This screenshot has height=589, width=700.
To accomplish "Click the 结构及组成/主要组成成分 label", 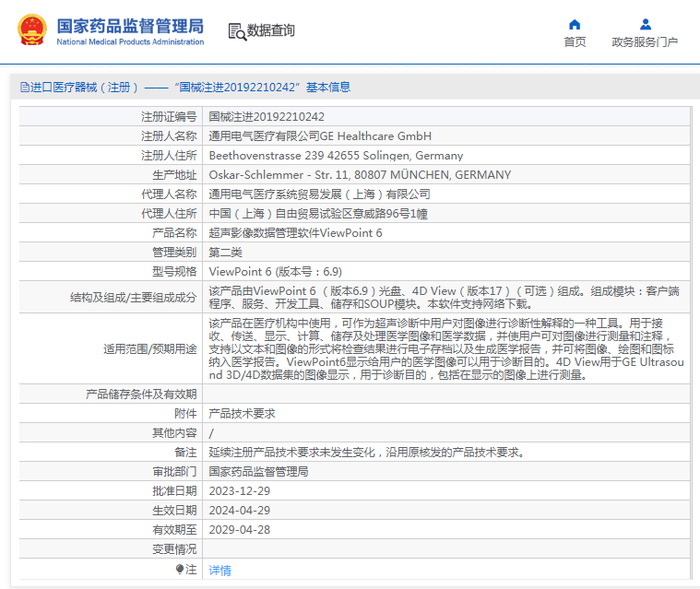I will 134,298.
